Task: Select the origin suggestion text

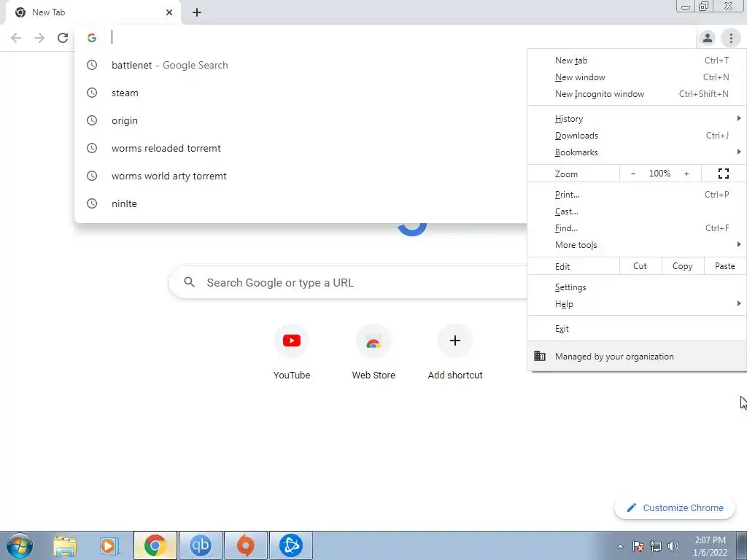Action: click(x=125, y=120)
